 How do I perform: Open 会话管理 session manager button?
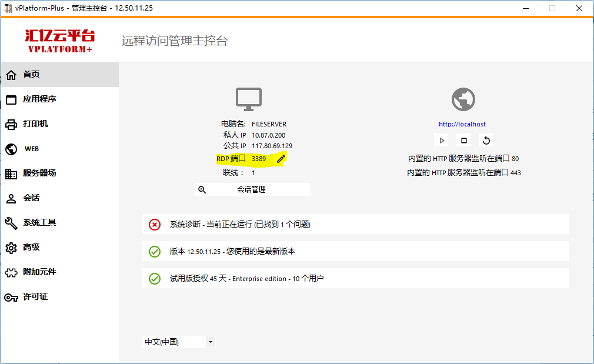[252, 189]
